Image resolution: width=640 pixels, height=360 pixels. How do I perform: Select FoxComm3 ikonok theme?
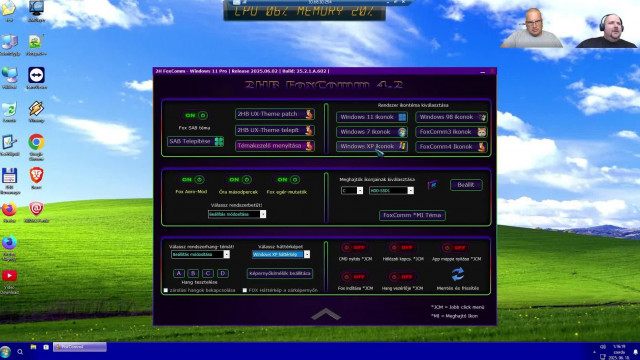pyautogui.click(x=451, y=132)
